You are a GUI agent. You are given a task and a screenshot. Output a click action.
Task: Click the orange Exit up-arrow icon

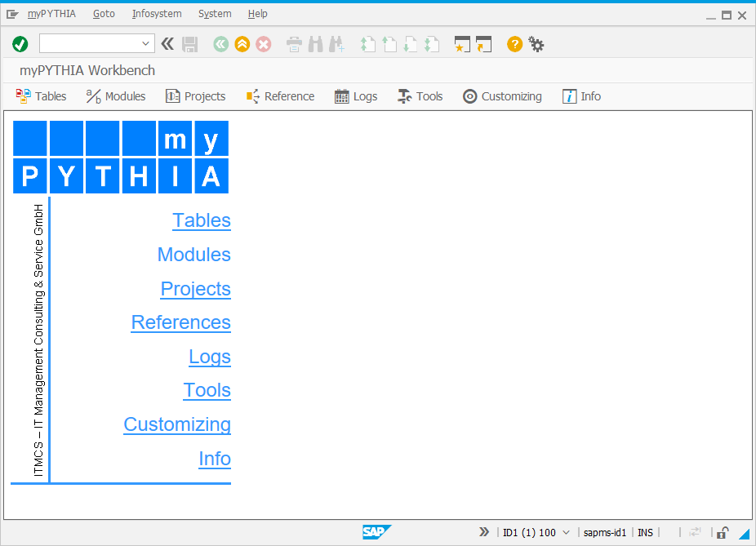(242, 44)
